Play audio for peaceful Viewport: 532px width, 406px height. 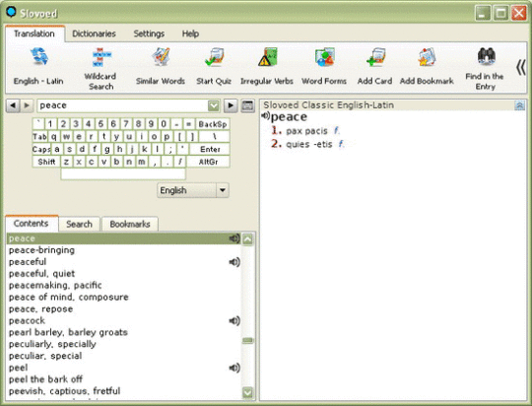coord(234,262)
